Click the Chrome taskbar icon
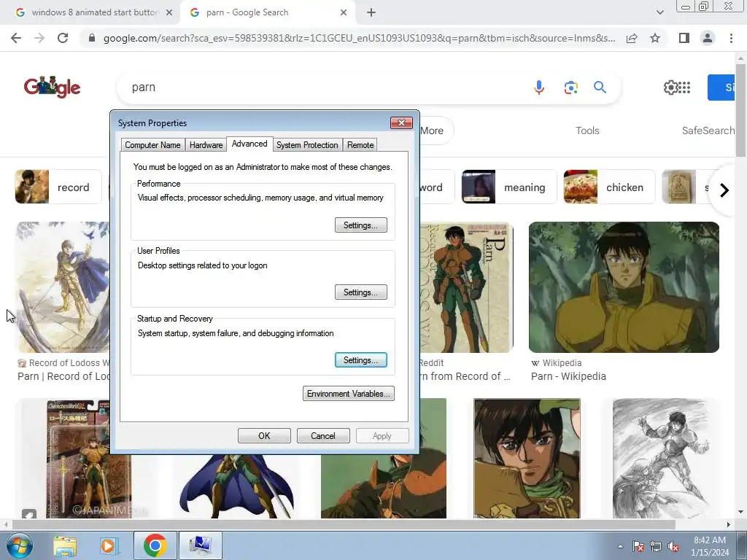The image size is (747, 560). click(155, 545)
